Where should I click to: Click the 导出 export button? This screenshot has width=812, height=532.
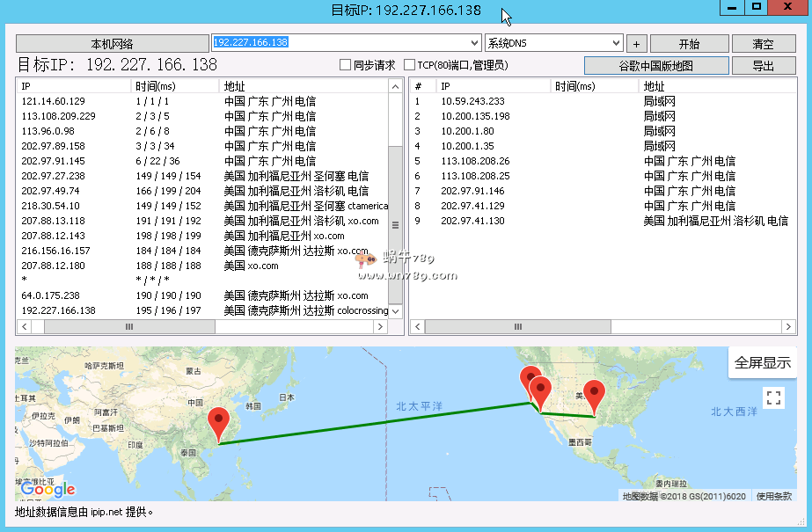pyautogui.click(x=763, y=65)
